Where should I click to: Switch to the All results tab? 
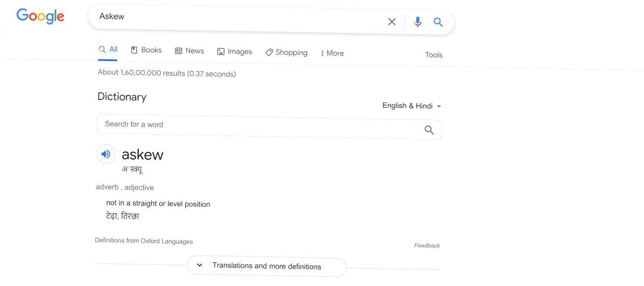[x=108, y=50]
